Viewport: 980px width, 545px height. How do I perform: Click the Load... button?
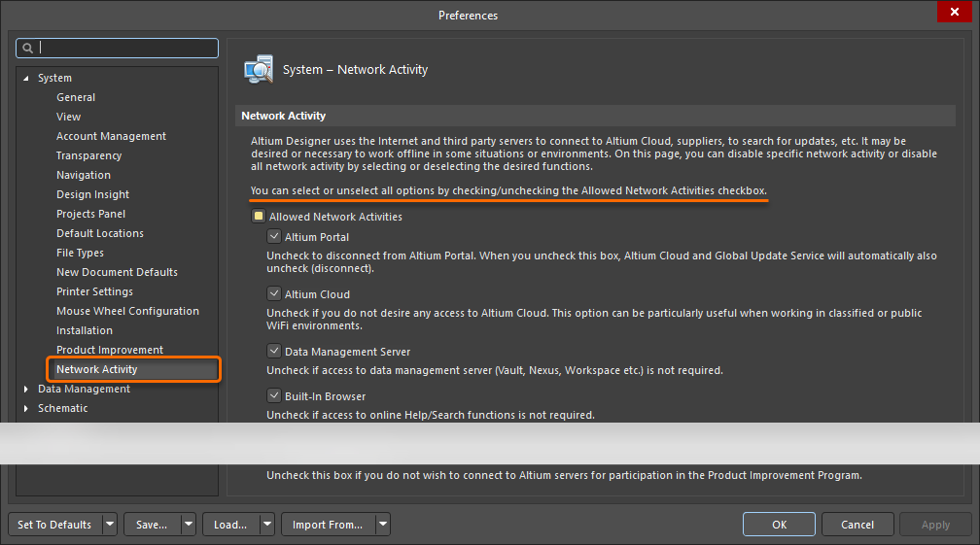click(230, 525)
